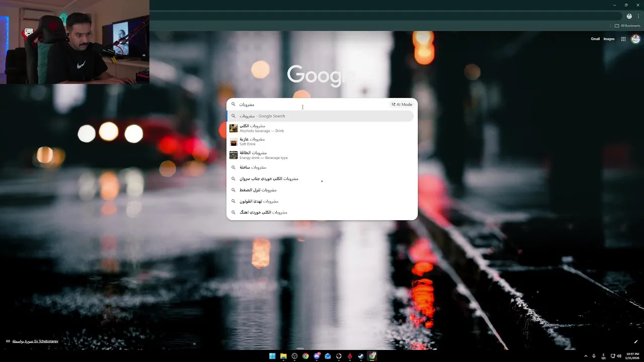The image size is (644, 362).
Task: Open first Chrome icon on taskbar
Action: click(305, 356)
